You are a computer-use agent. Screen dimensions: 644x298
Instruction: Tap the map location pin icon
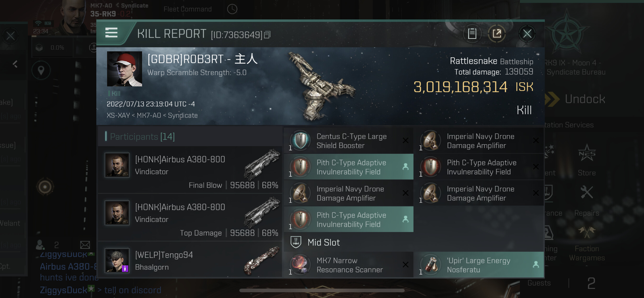(41, 70)
